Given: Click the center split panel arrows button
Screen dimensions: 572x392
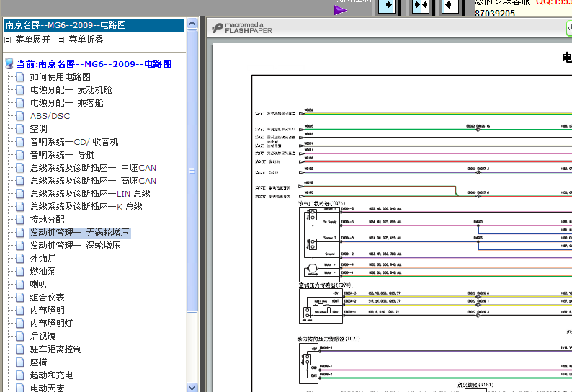Looking at the screenshot, I should click(x=420, y=6).
